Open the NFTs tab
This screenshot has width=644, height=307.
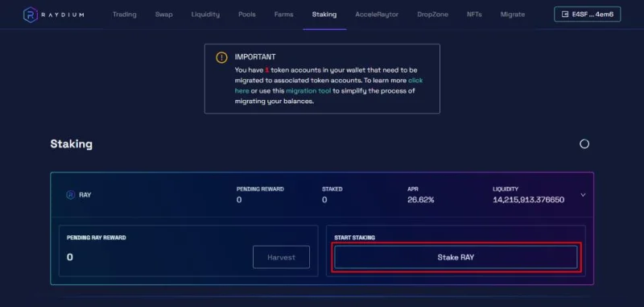click(x=474, y=15)
